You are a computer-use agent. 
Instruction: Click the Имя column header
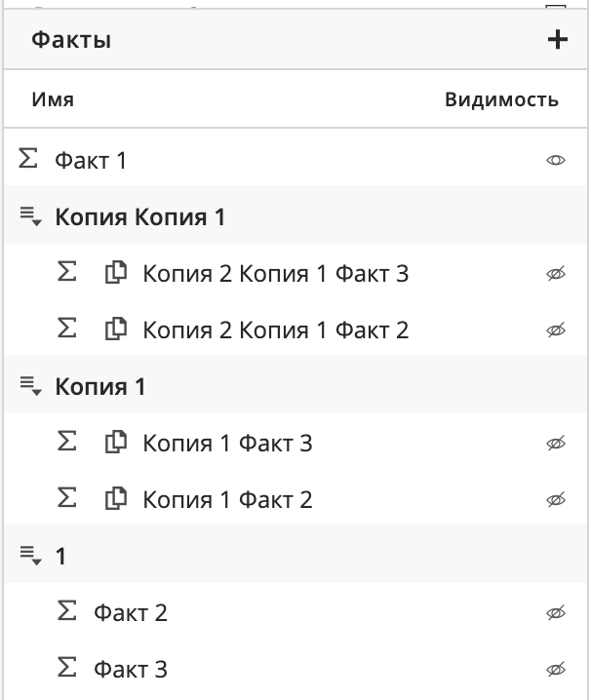(x=53, y=99)
